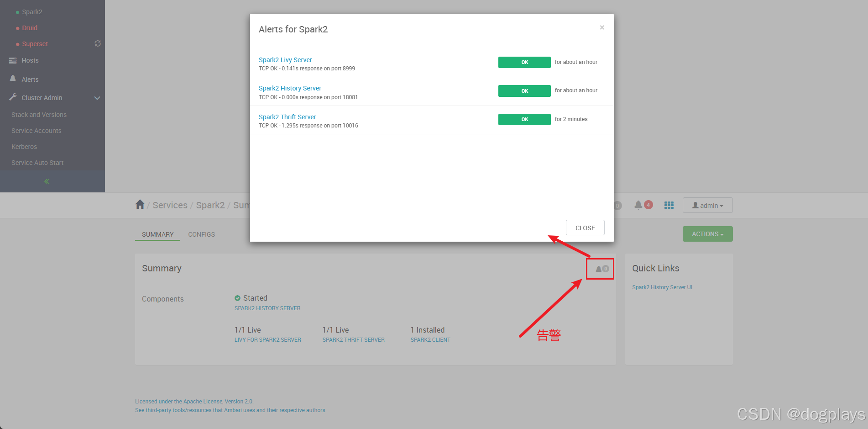
Task: Click 'TCP OK - 1.295s response on port 10016'
Action: 309,126
